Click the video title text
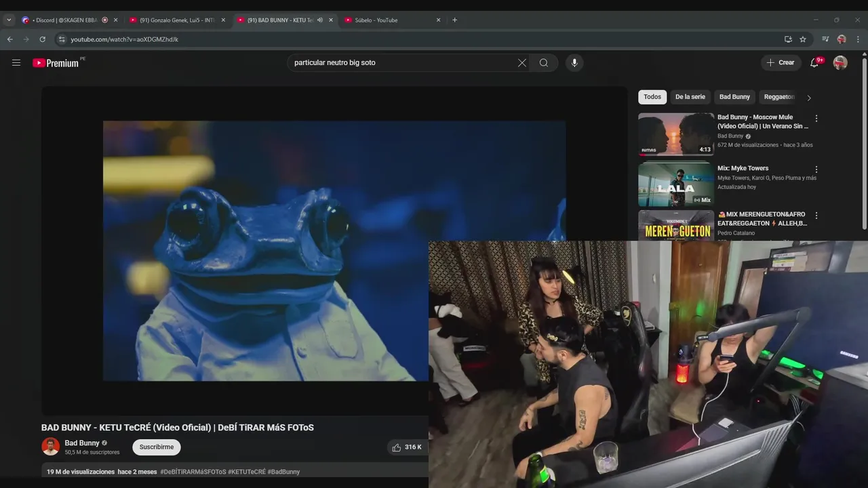Viewport: 868px width, 488px height. (x=178, y=428)
